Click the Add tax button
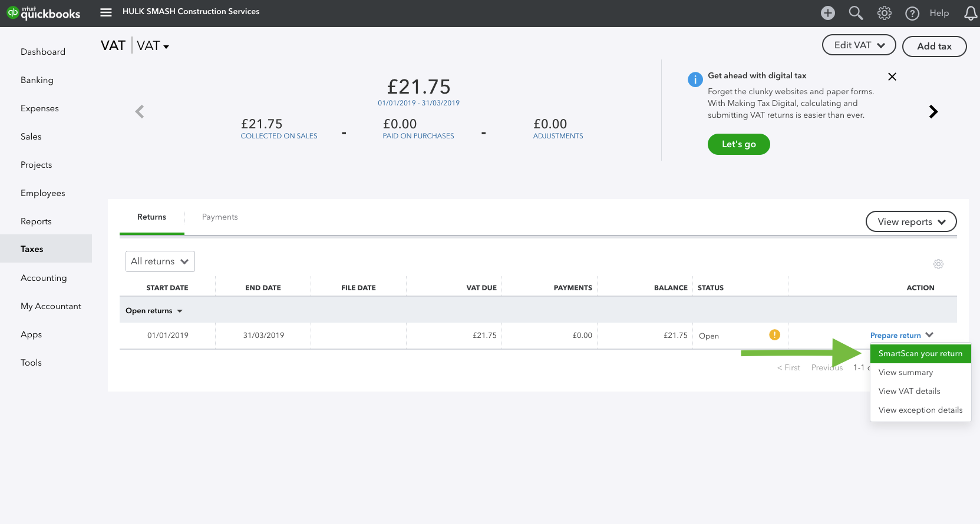Viewport: 980px width, 524px height. pyautogui.click(x=935, y=47)
